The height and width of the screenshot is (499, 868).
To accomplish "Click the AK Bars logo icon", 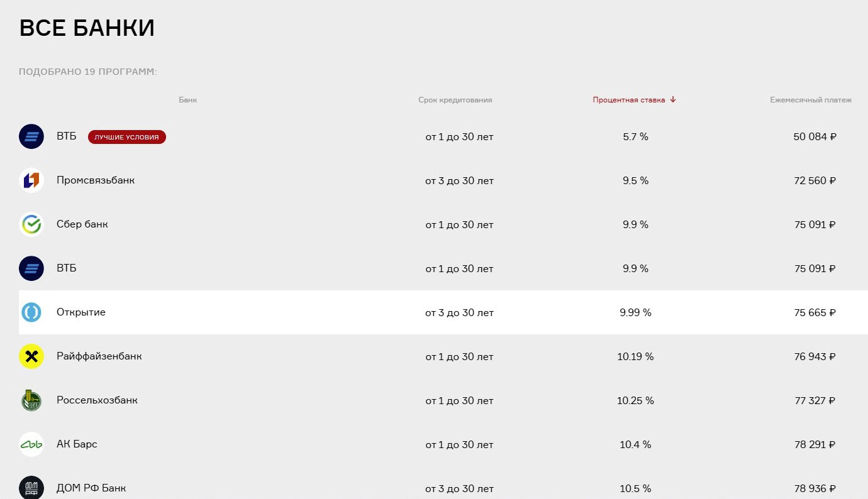I will coord(31,444).
